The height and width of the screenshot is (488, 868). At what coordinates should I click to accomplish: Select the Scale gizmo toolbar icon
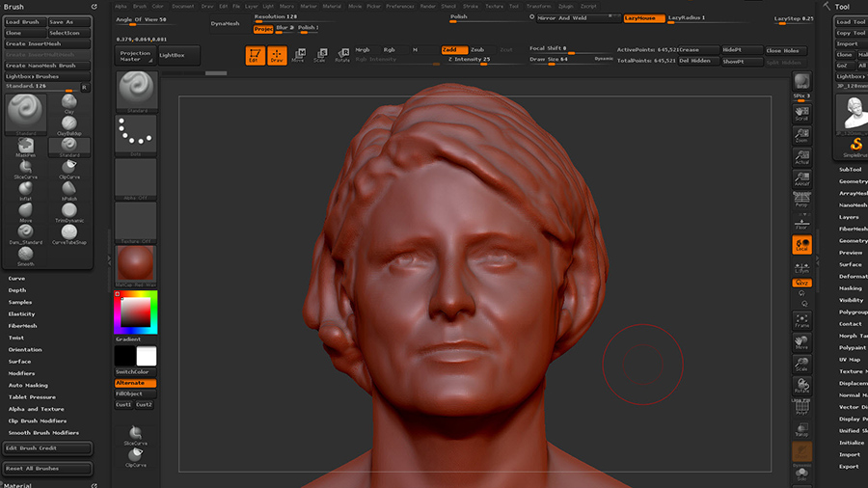pyautogui.click(x=320, y=55)
